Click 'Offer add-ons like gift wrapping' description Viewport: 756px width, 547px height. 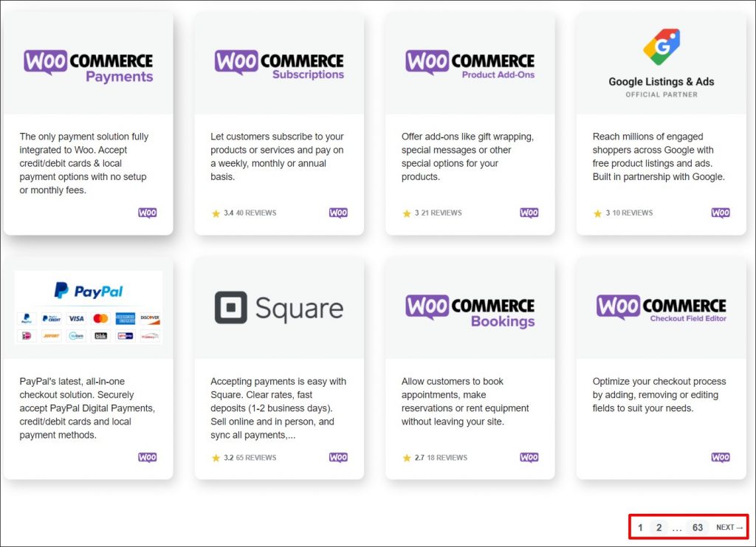467,156
